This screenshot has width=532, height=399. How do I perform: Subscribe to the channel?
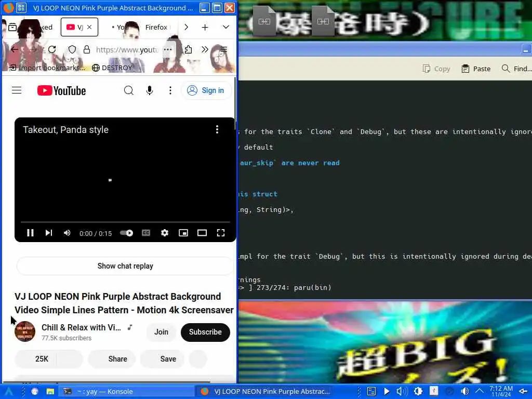click(x=205, y=332)
